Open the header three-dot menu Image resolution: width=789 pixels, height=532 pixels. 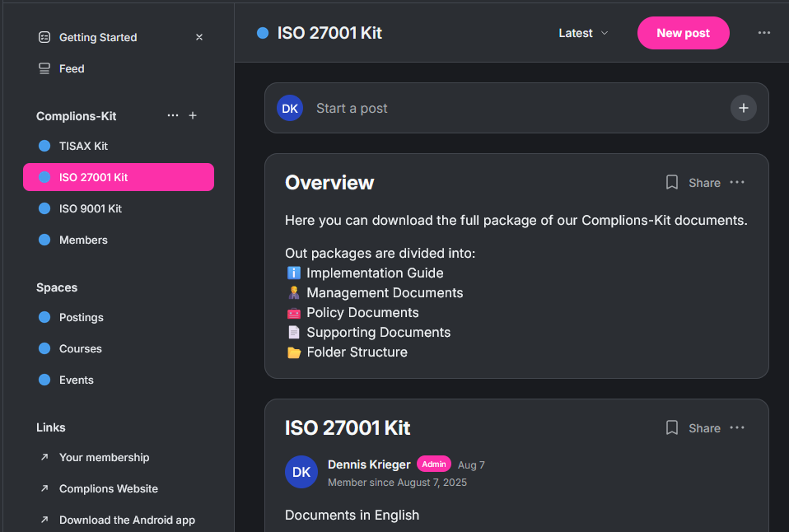(x=764, y=33)
